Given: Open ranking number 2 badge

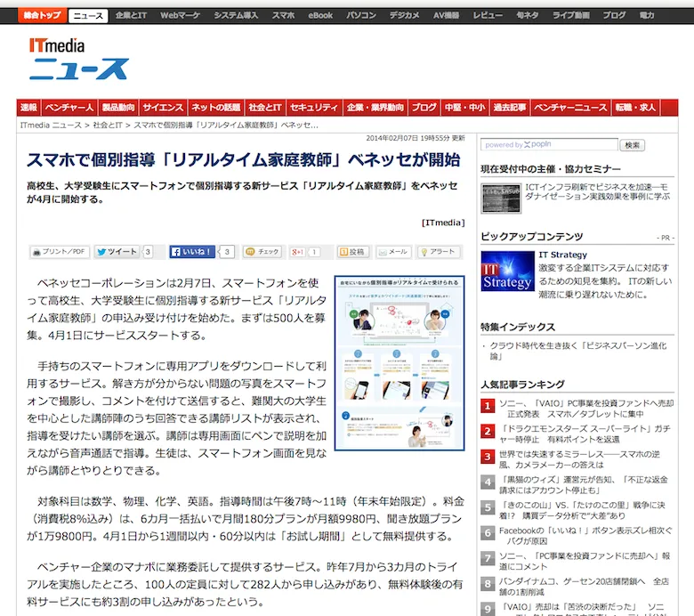Looking at the screenshot, I should 488,432.
